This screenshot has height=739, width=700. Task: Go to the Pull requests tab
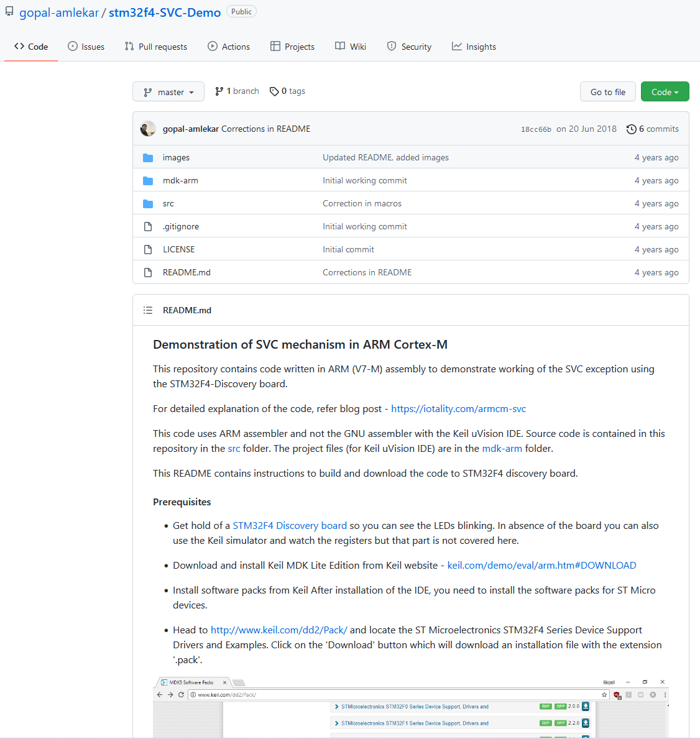[155, 47]
